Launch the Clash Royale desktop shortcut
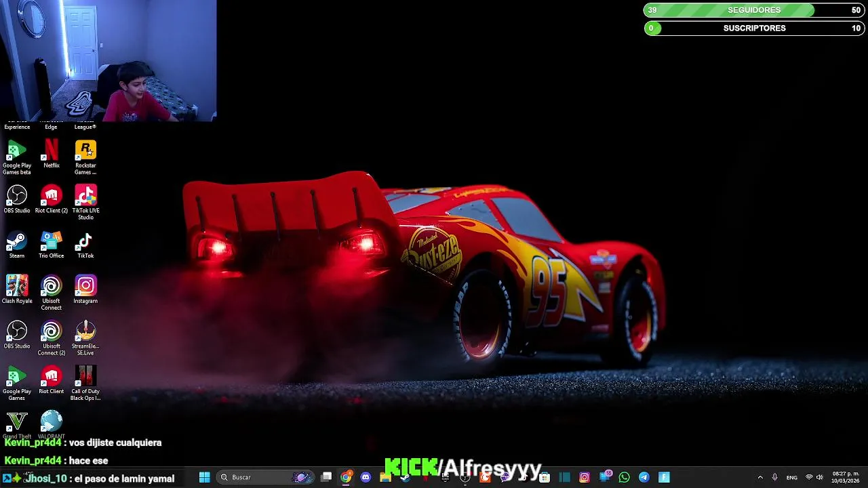 pyautogui.click(x=17, y=290)
